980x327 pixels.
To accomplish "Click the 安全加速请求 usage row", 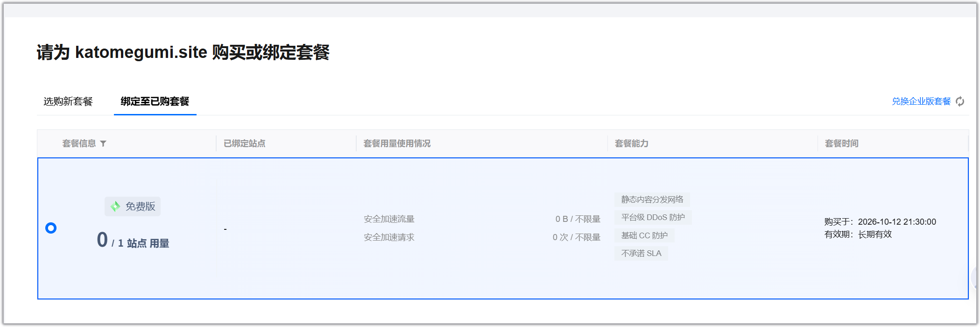I will [x=482, y=237].
